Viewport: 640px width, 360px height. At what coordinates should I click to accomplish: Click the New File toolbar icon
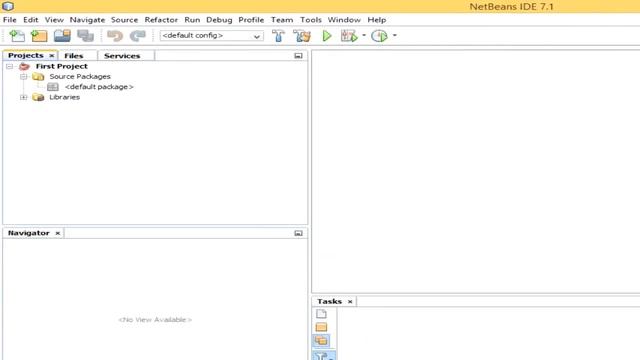[x=17, y=36]
